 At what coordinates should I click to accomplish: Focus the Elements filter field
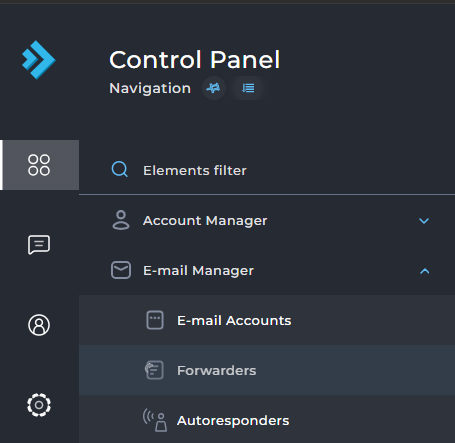point(267,170)
